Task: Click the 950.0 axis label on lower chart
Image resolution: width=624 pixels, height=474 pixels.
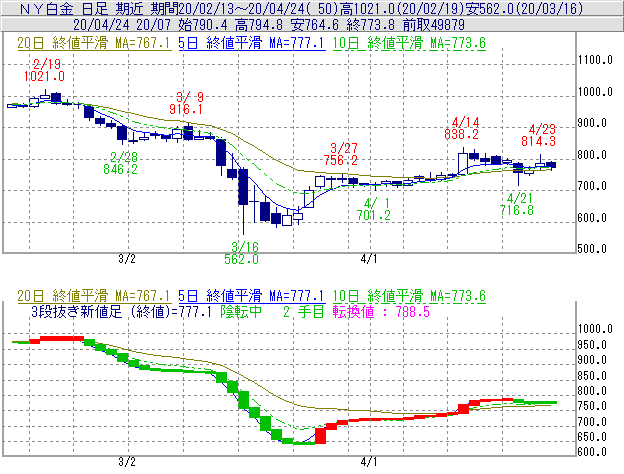Action: click(592, 345)
